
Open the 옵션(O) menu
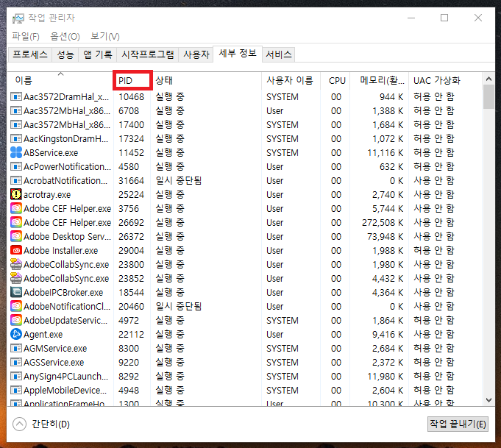(65, 37)
